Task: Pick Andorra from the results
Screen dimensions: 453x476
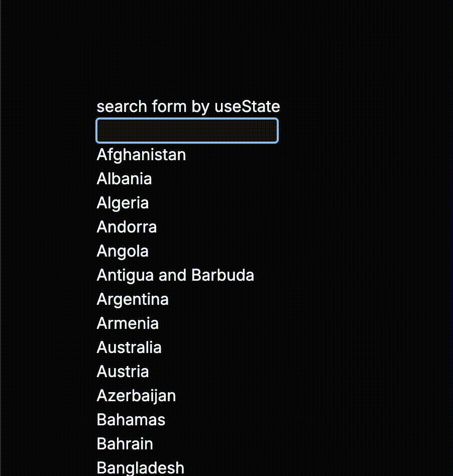Action: point(127,227)
